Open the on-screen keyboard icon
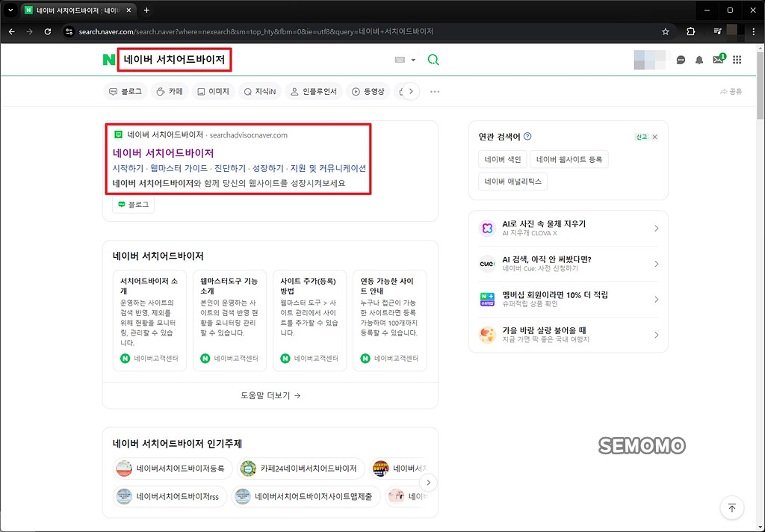Viewport: 765px width, 532px height. pyautogui.click(x=400, y=60)
